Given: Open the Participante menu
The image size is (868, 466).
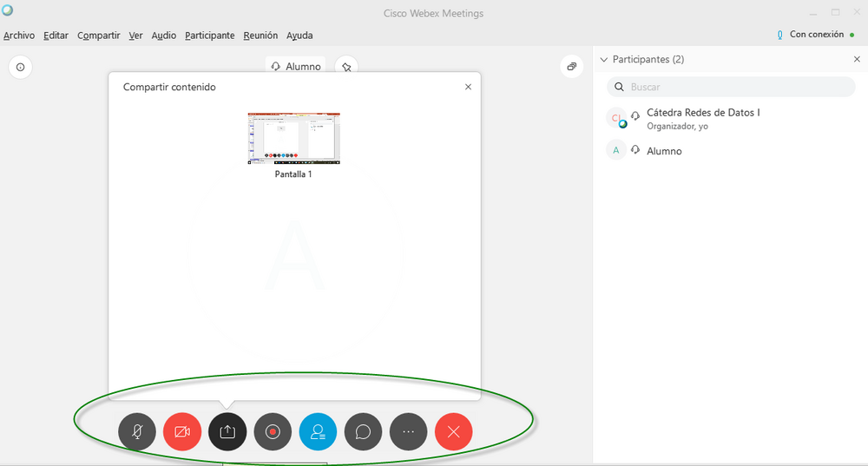Looking at the screenshot, I should pos(210,36).
